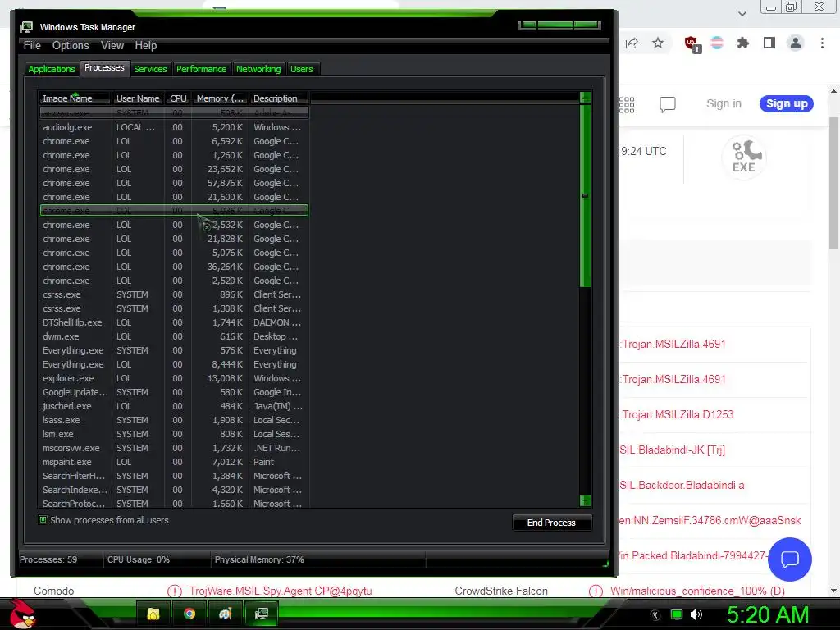Select the mscorsvw.exe process row
Image resolution: width=840 pixels, height=630 pixels.
point(174,448)
